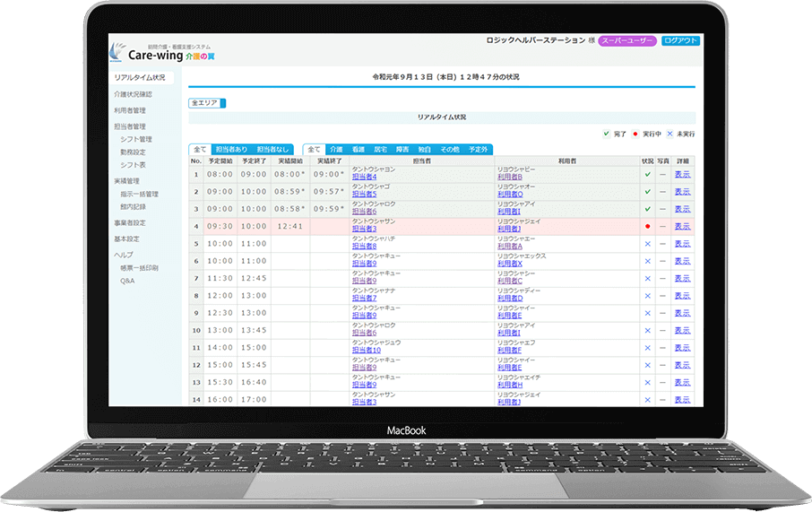
Task: Open the 担当者4 link in row 1
Action: 364,178
